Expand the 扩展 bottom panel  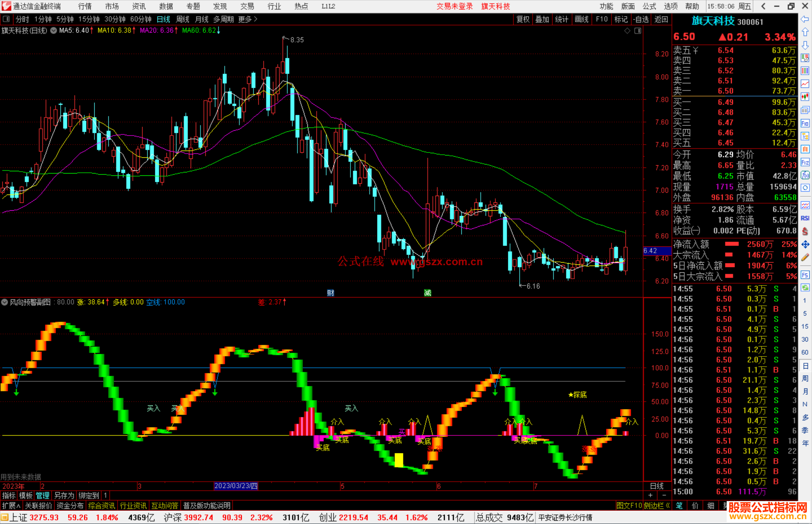(x=11, y=506)
